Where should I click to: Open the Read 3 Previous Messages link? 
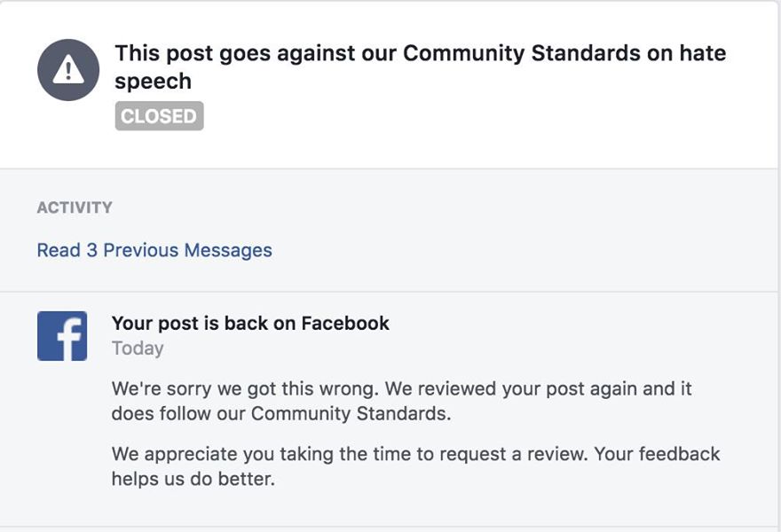154,251
